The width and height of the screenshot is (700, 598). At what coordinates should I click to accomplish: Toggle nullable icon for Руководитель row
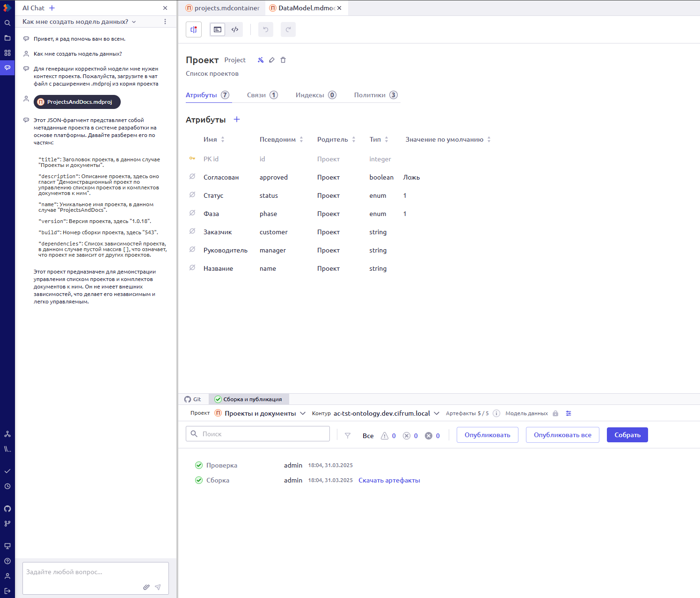coord(192,250)
